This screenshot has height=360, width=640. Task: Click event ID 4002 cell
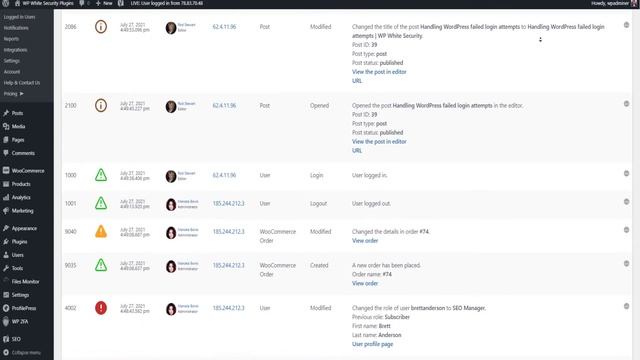pos(70,308)
